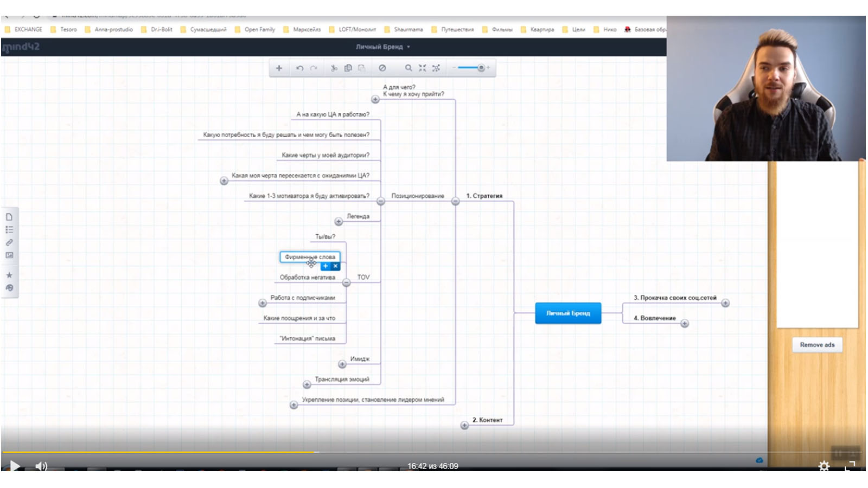The width and height of the screenshot is (868, 488).
Task: Mute the video with speaker icon
Action: 41,466
